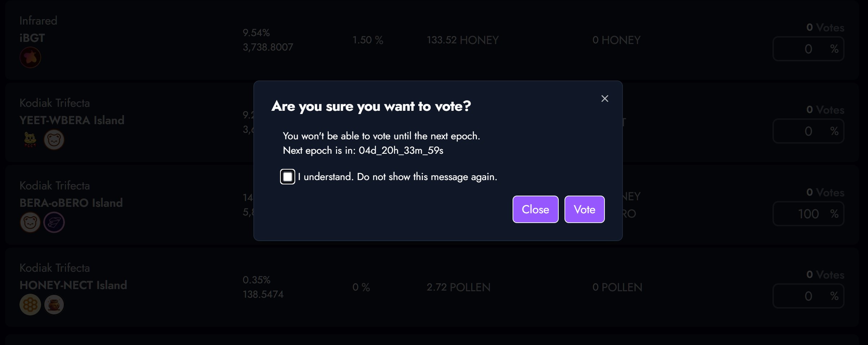Select the HONEY-NECT Island gauge name
The image size is (868, 345).
coord(73,285)
